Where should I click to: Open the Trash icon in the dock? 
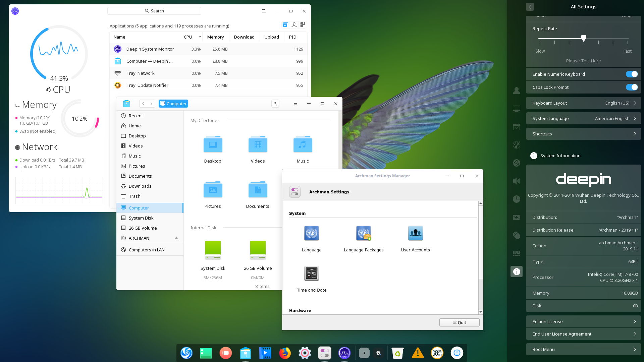(x=397, y=353)
